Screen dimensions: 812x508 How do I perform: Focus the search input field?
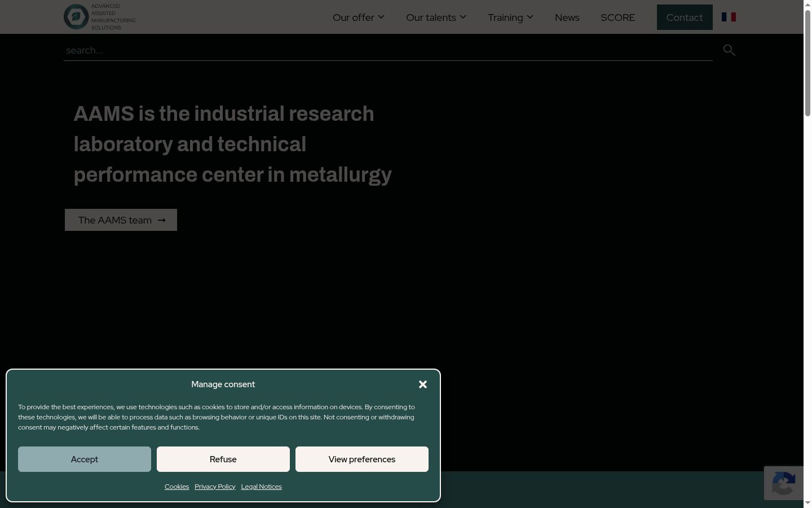[388, 50]
